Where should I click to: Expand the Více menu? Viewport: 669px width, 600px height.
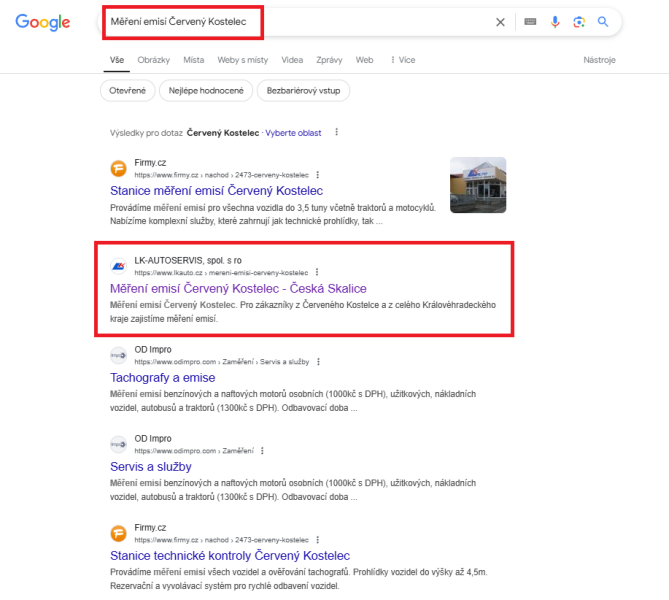coord(403,60)
